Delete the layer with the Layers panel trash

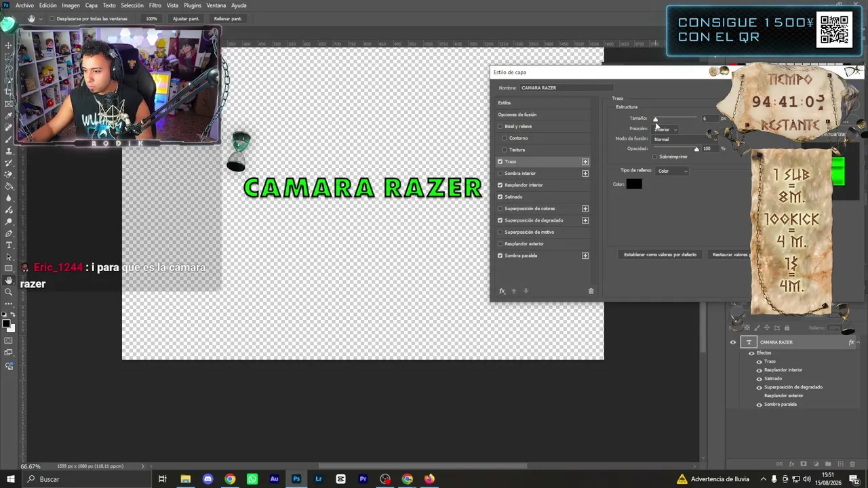(x=852, y=464)
